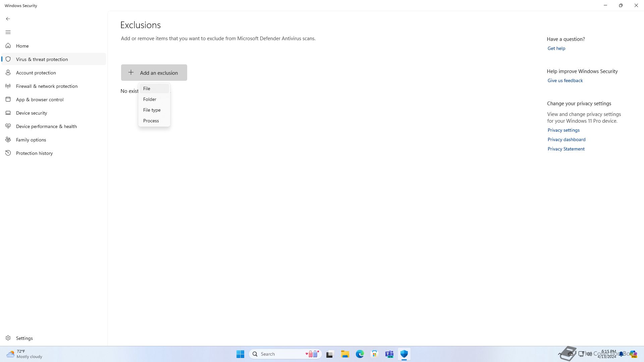Screen dimensions: 644x362
Task: Go to Device performance & health section
Action: click(x=54, y=126)
